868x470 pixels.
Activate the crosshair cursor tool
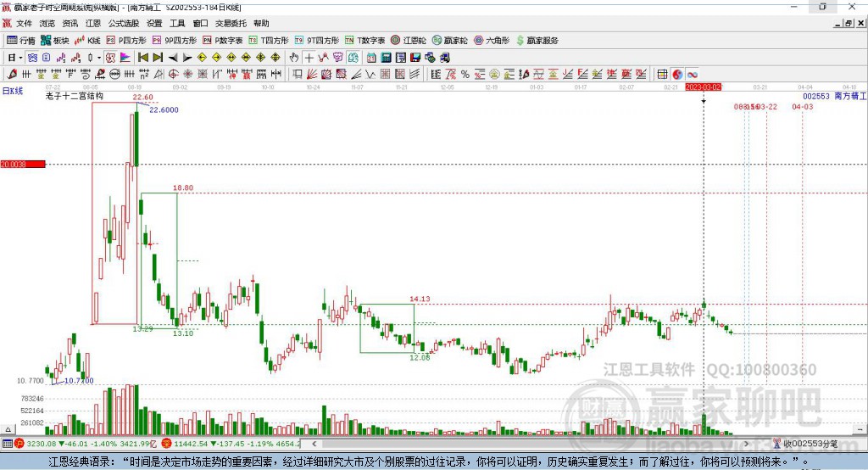click(309, 57)
